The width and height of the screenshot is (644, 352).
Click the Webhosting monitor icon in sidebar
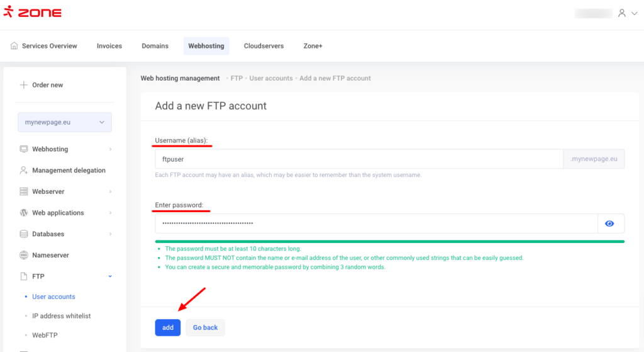click(24, 149)
